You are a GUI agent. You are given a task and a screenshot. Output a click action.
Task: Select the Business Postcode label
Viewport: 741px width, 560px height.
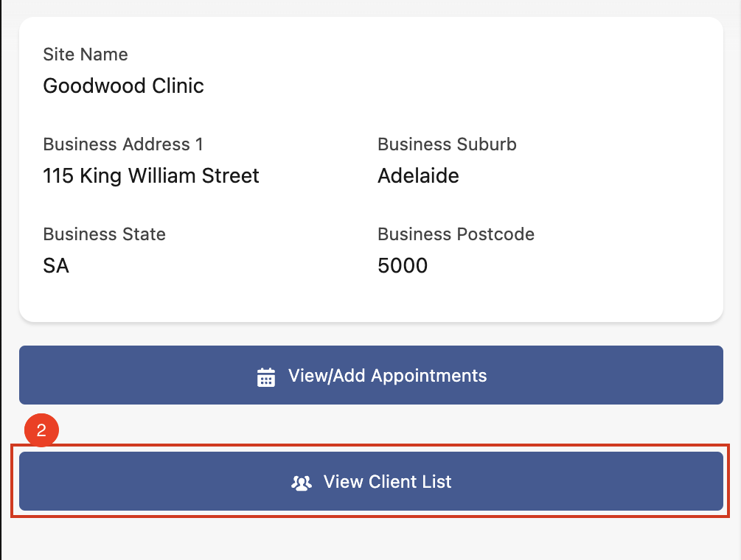[x=456, y=234]
